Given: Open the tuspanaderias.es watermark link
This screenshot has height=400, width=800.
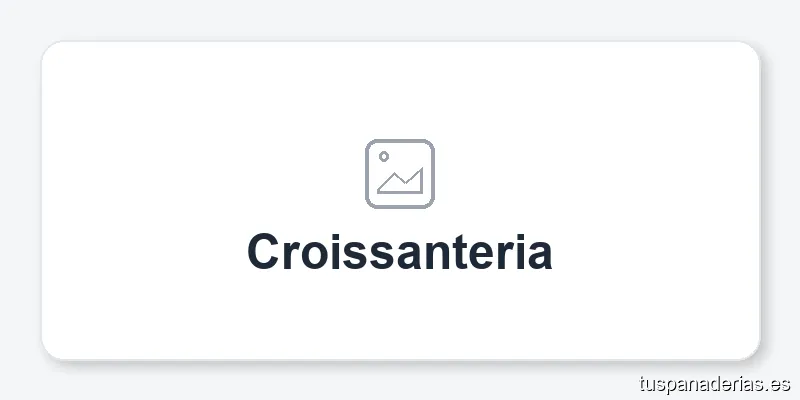Looking at the screenshot, I should pos(713,383).
